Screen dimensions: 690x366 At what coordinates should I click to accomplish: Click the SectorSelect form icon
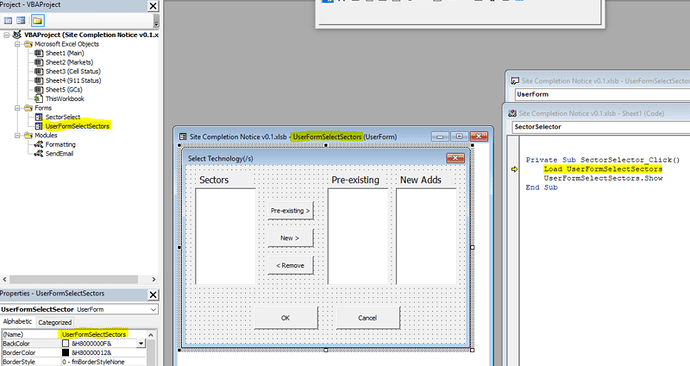click(39, 117)
